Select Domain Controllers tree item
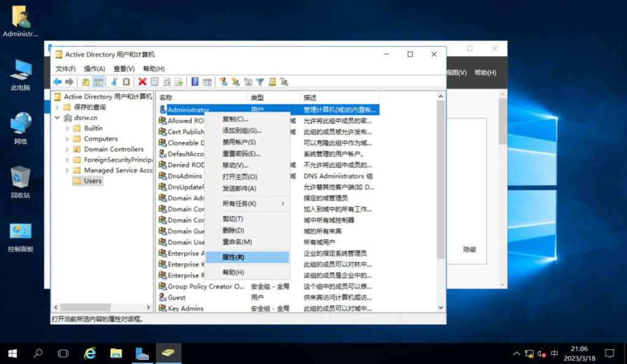This screenshot has height=364, width=627. [x=108, y=149]
